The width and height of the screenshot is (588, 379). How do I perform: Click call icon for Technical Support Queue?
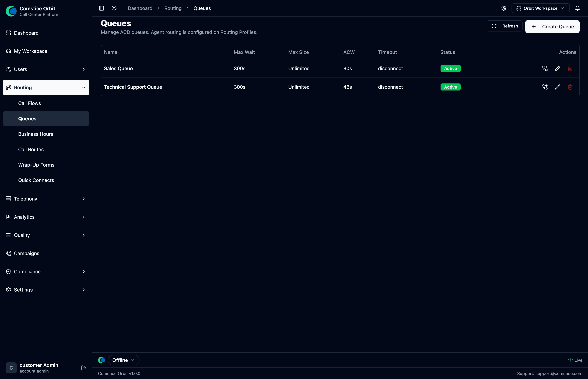tap(545, 87)
